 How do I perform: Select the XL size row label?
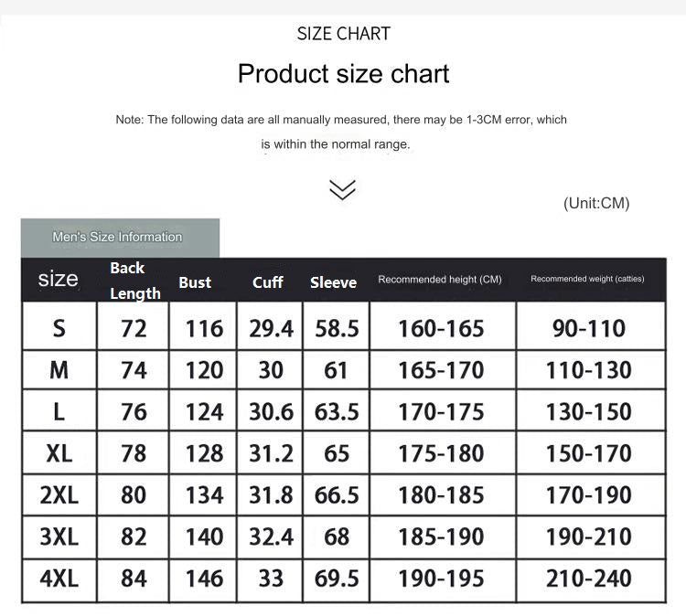[x=59, y=453]
